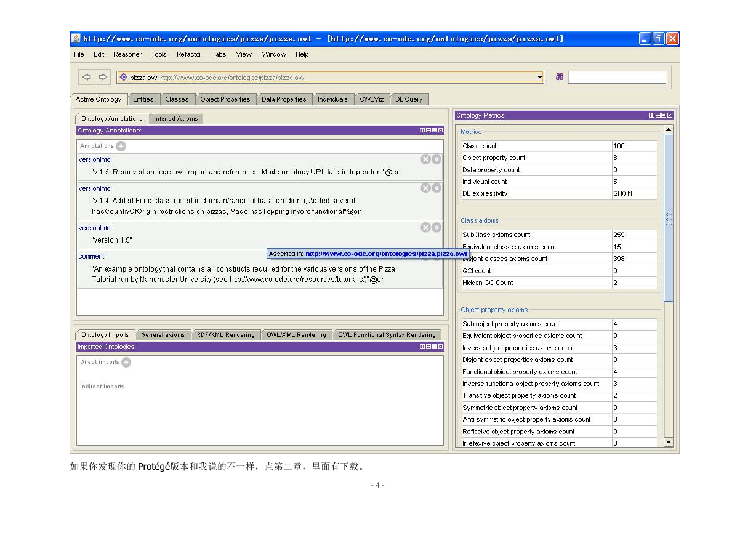Image resolution: width=756 pixels, height=535 pixels.
Task: Edit the v.1.5 Removed protege.owl annotation
Action: (436, 159)
